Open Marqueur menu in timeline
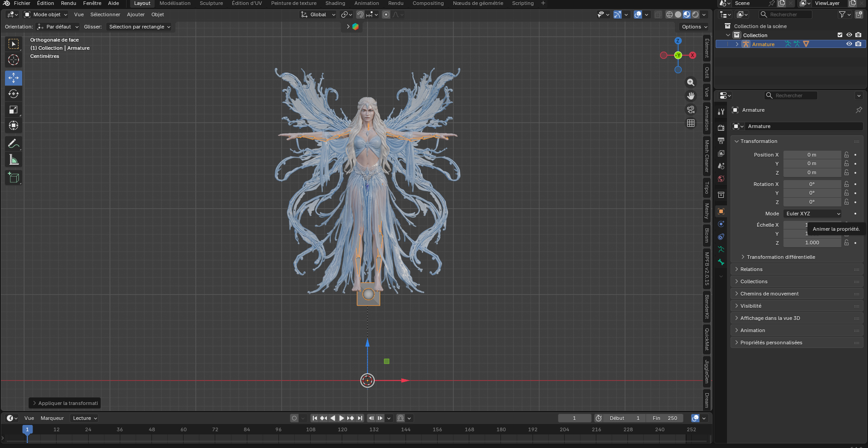Viewport: 868px width, 448px height. (52, 418)
